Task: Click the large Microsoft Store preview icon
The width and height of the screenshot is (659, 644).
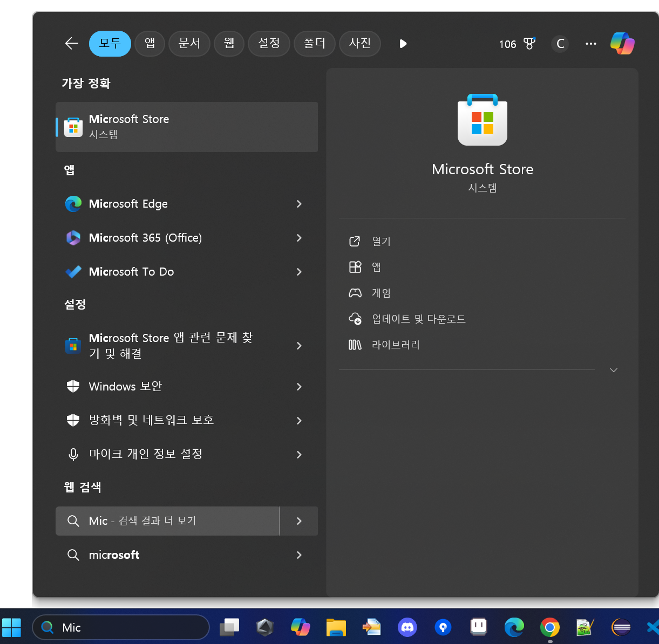Action: coord(483,120)
